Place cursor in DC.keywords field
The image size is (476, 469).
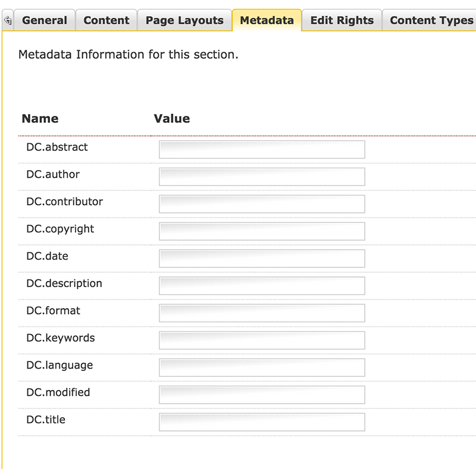pyautogui.click(x=262, y=340)
